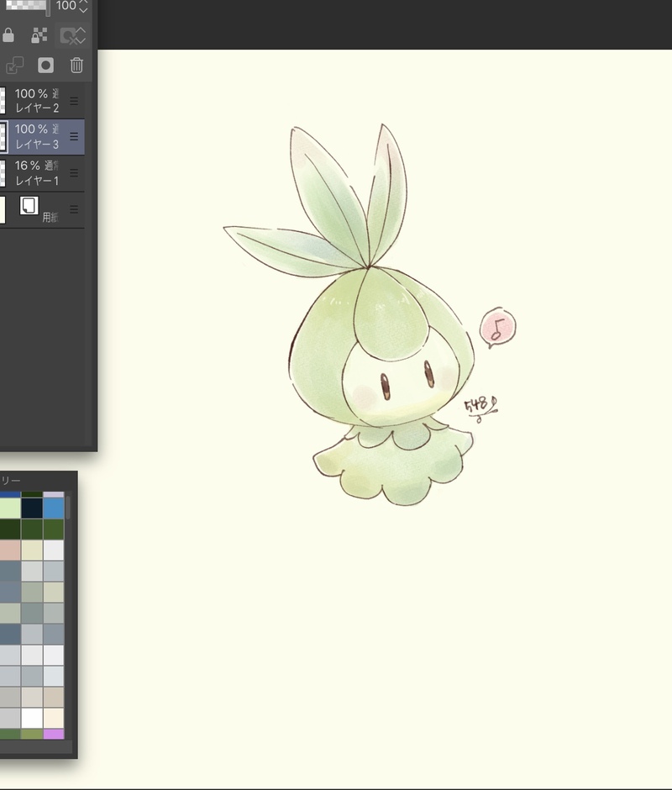The height and width of the screenshot is (790, 672).
Task: Grab the 用紙 layer reorder handle
Action: click(74, 209)
